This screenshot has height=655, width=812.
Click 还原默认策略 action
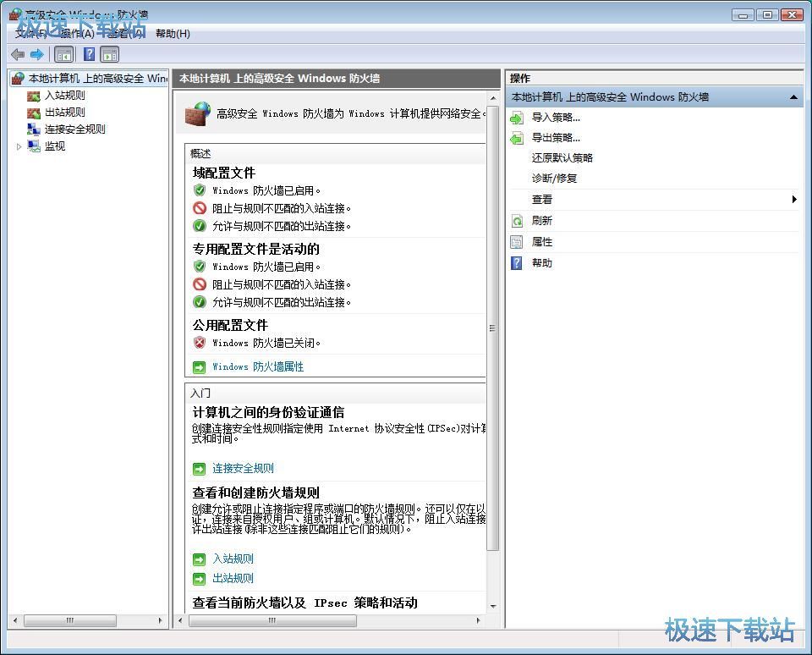coord(562,158)
